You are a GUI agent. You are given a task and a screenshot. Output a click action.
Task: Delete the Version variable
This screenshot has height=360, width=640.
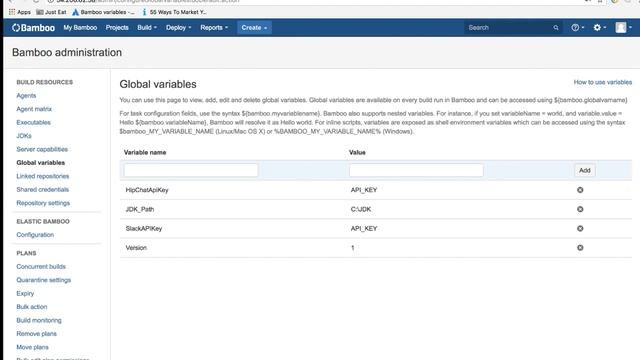point(580,247)
